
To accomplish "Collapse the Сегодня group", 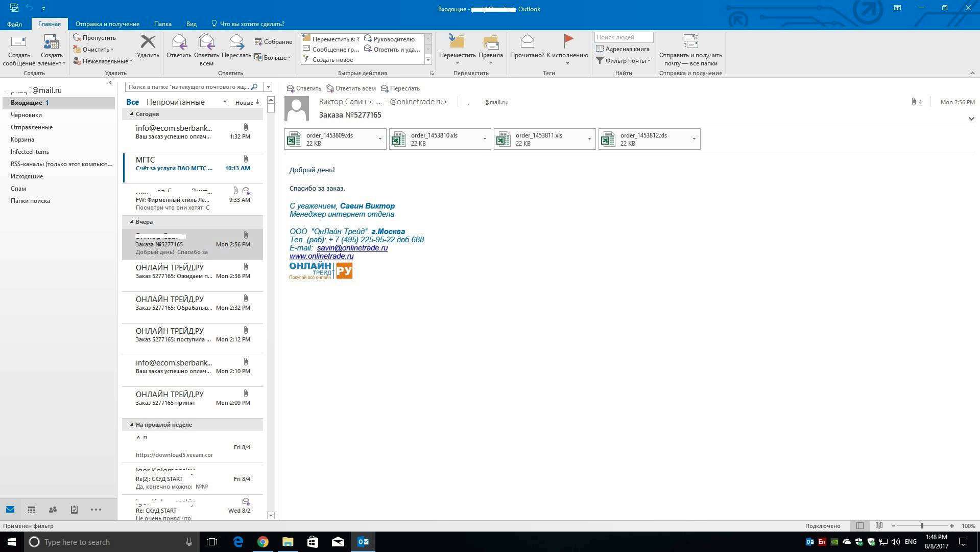I will coord(131,114).
